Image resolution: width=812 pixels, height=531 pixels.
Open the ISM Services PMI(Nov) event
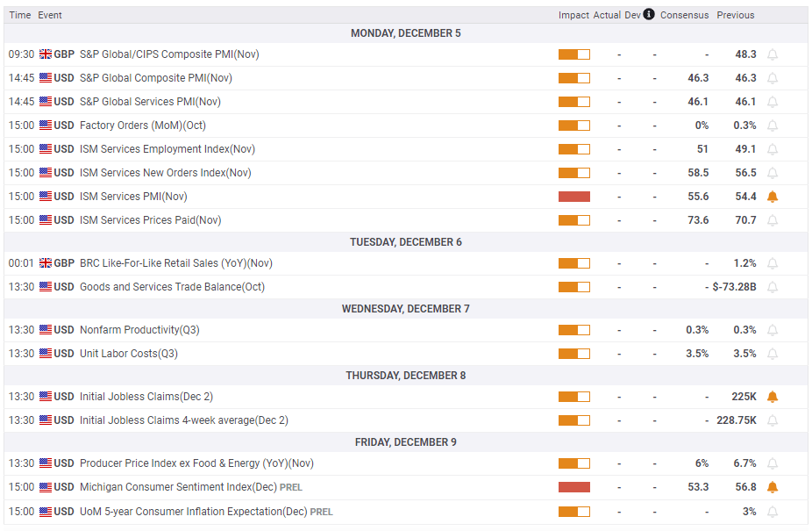click(x=133, y=197)
